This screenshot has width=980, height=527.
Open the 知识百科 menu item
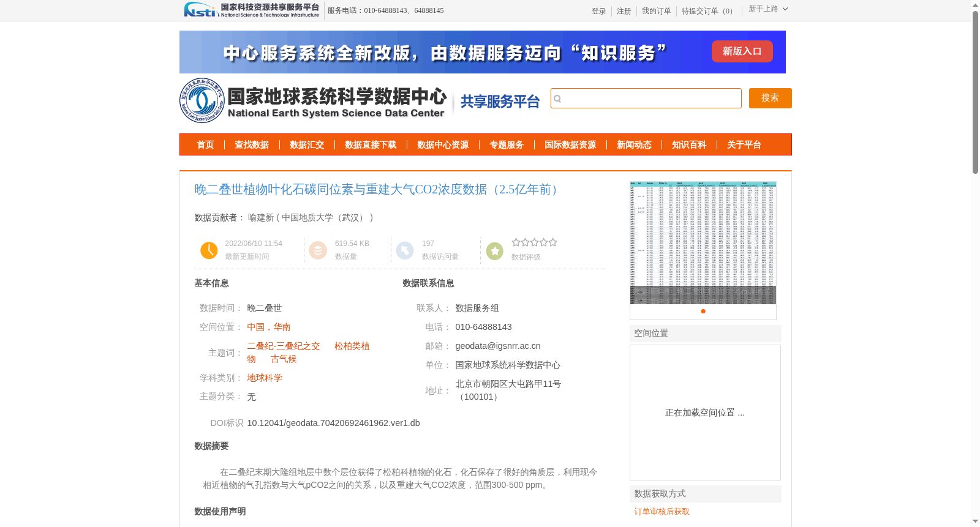[x=689, y=145]
